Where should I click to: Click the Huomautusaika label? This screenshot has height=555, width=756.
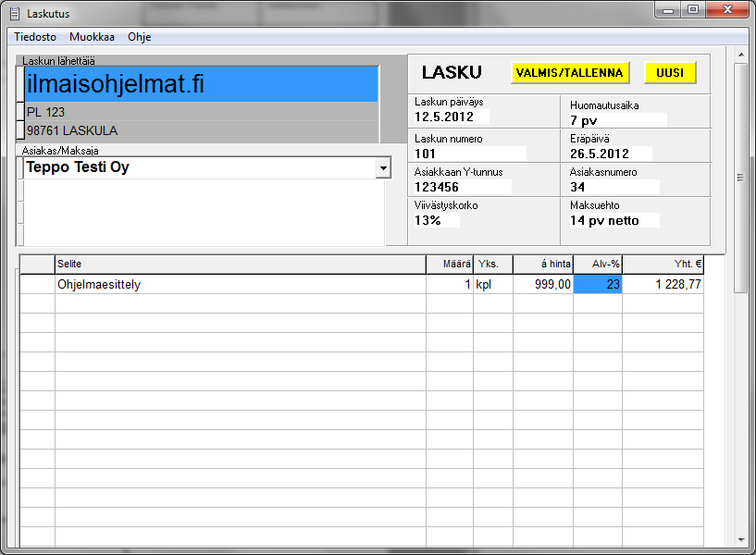[x=604, y=105]
